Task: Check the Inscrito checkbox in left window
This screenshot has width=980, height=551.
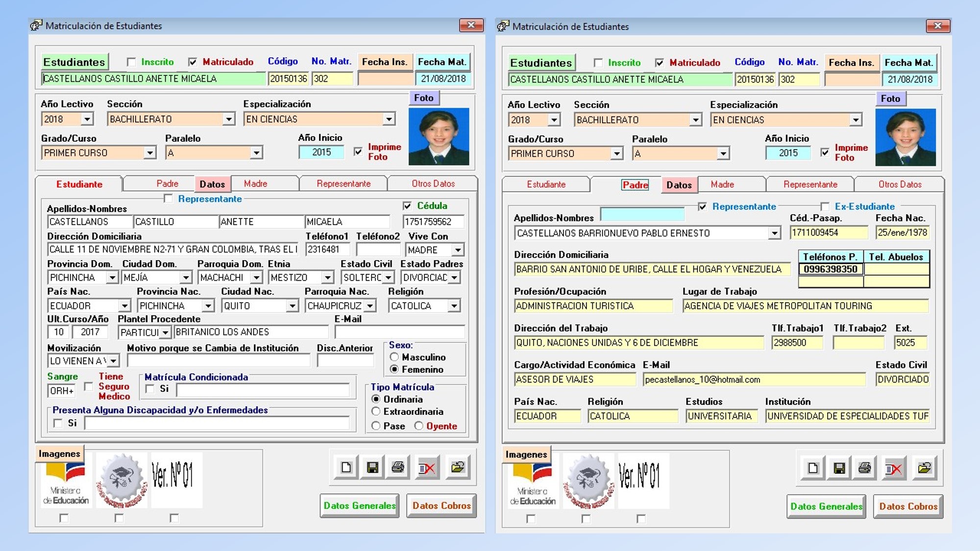Action: (x=131, y=62)
